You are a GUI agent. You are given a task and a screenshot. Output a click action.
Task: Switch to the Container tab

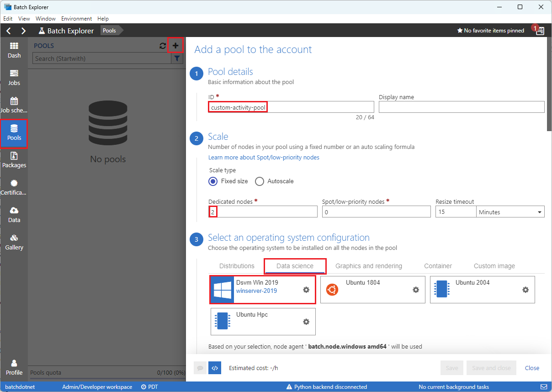pos(438,265)
